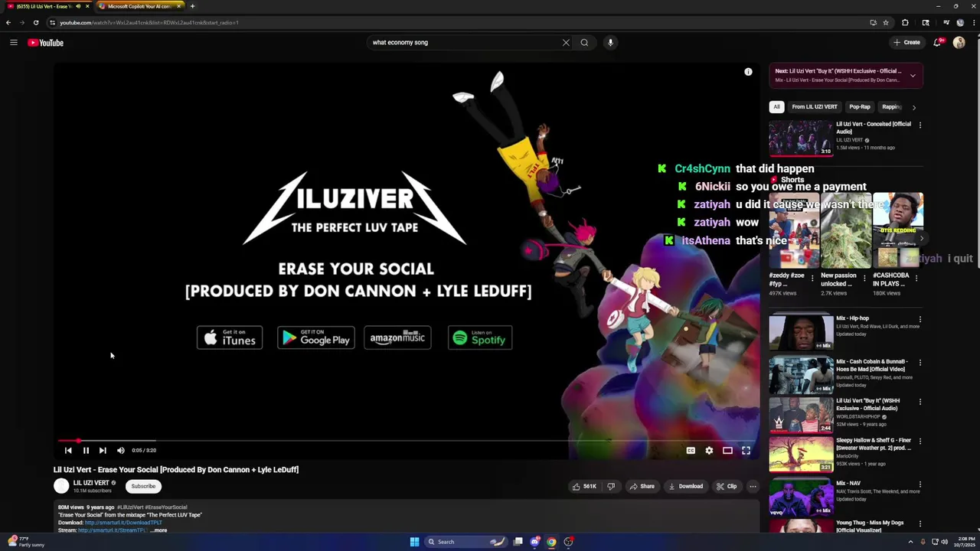
Task: Clear the search query with the X
Action: pyautogui.click(x=566, y=43)
